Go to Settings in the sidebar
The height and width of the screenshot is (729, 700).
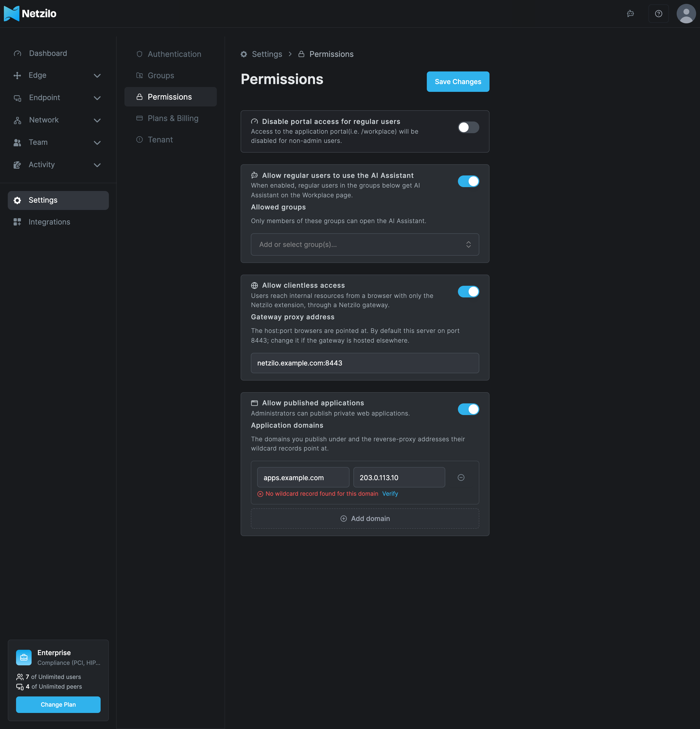point(58,200)
